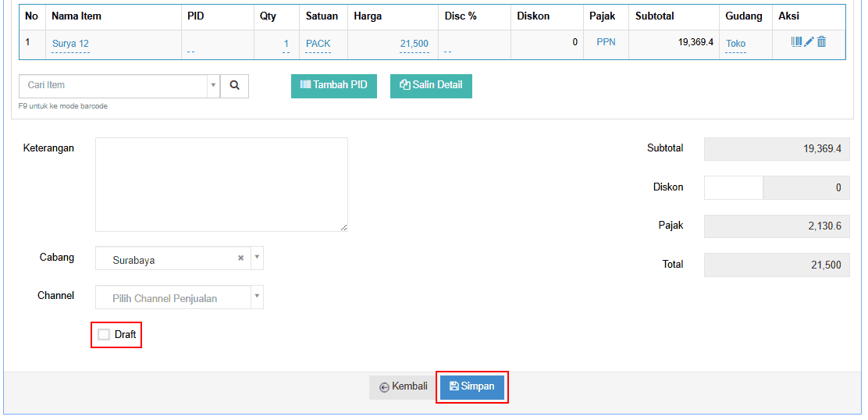Click the magnifier search button beside Cari Item
This screenshot has height=420, width=868.
point(234,86)
